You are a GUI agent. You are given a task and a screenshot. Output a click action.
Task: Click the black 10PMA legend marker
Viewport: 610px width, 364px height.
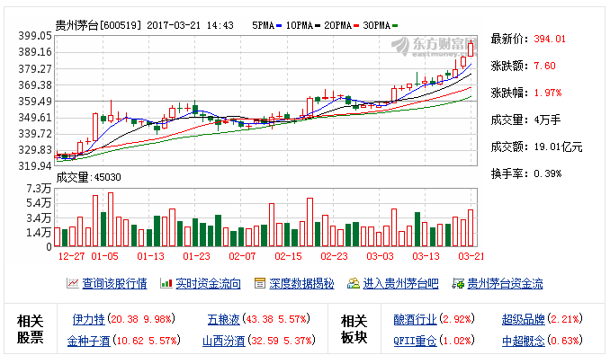click(318, 26)
